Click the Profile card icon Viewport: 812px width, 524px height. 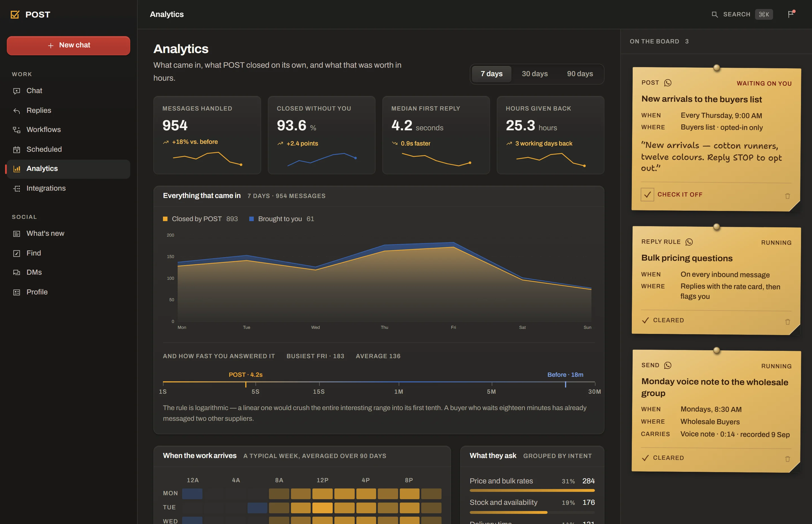coord(16,292)
